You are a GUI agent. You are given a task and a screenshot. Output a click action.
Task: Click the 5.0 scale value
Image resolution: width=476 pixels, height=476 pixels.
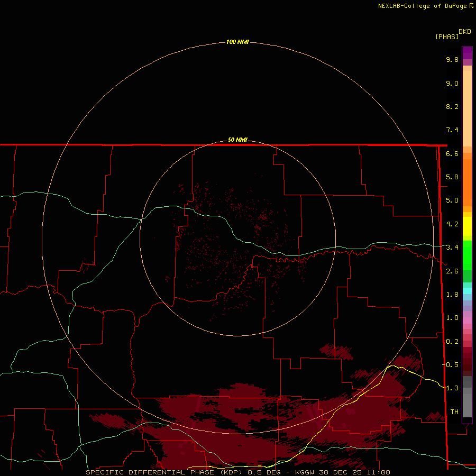tap(452, 200)
